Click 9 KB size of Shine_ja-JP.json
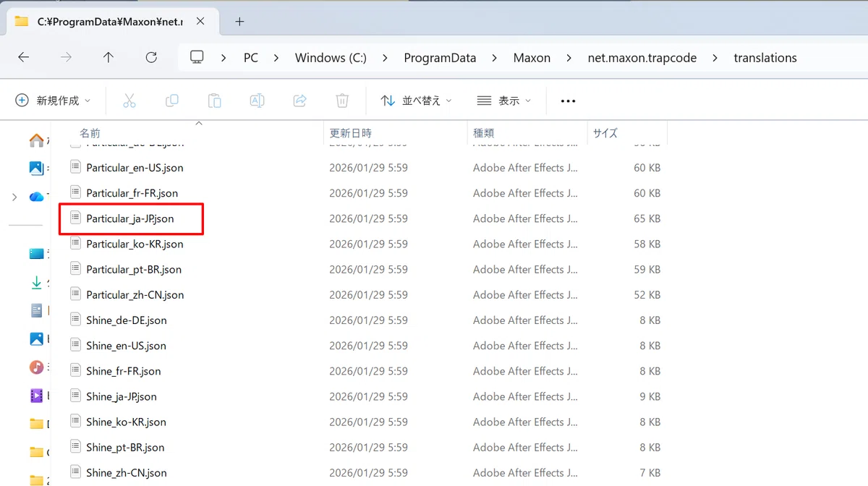The height and width of the screenshot is (486, 868). (650, 396)
